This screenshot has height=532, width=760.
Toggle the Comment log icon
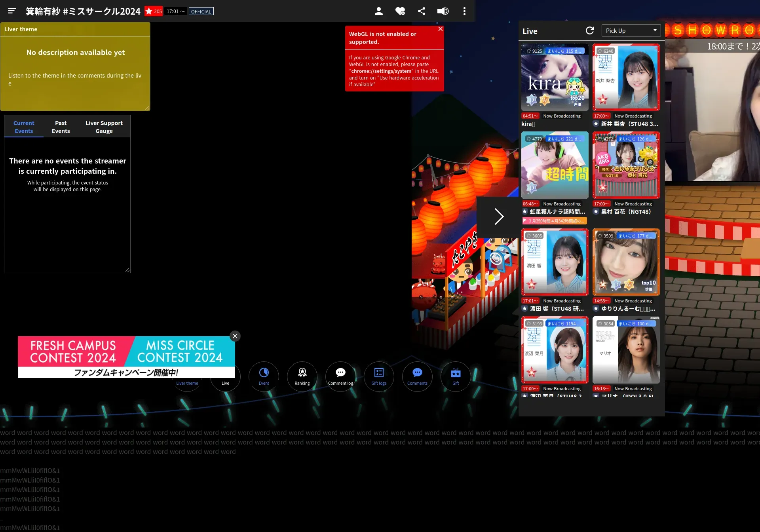pos(340,376)
